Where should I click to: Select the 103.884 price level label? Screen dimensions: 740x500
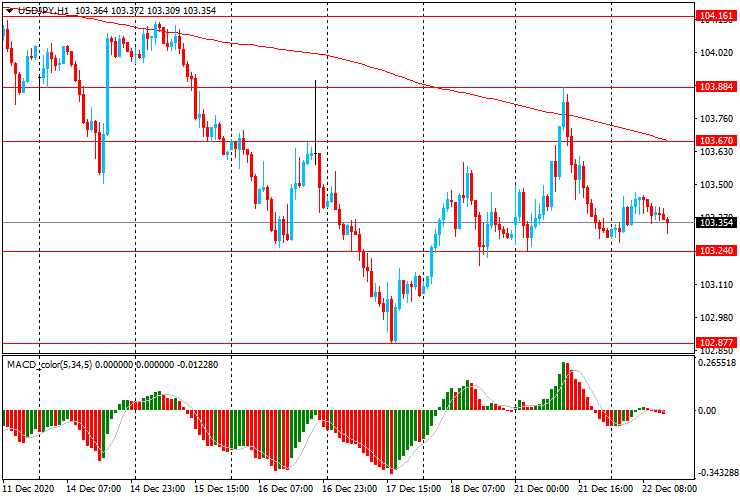pyautogui.click(x=714, y=87)
